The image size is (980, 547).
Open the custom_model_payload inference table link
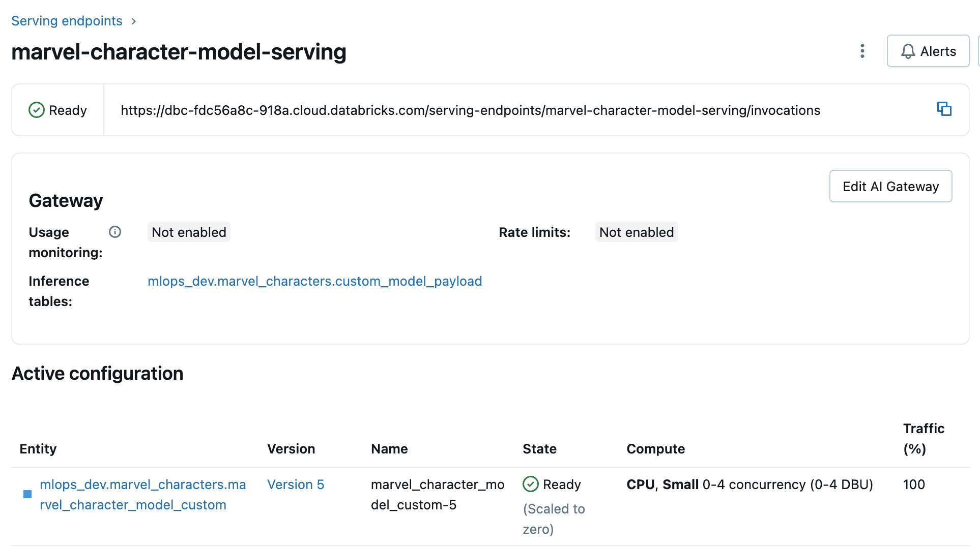click(314, 281)
